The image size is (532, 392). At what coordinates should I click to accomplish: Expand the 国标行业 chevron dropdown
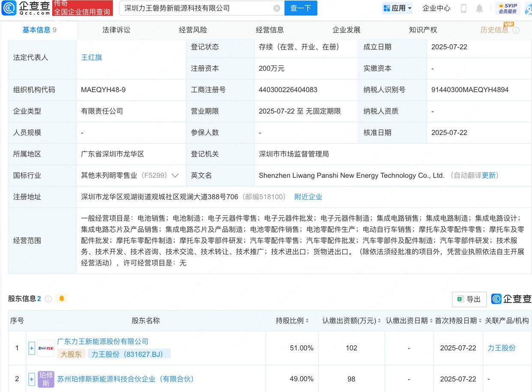[x=175, y=175]
